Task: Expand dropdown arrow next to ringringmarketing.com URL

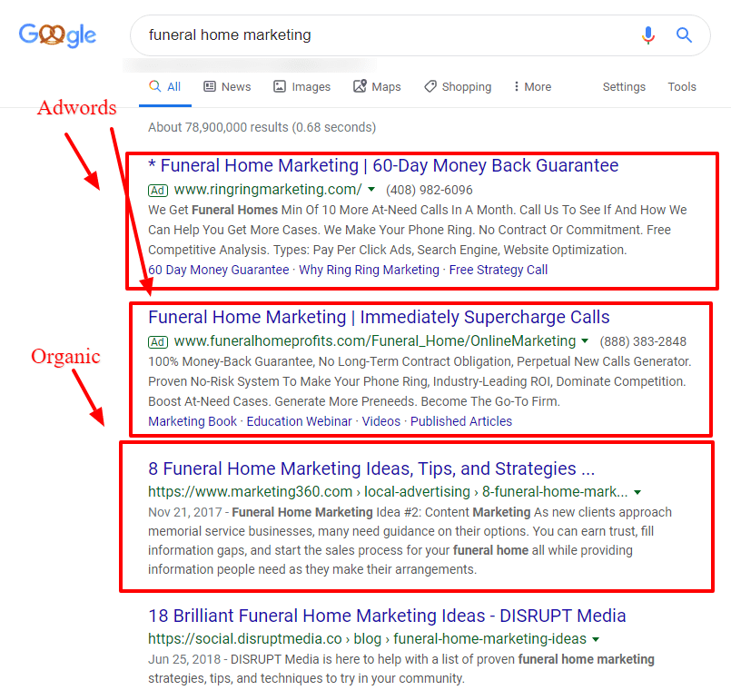Action: (x=371, y=191)
